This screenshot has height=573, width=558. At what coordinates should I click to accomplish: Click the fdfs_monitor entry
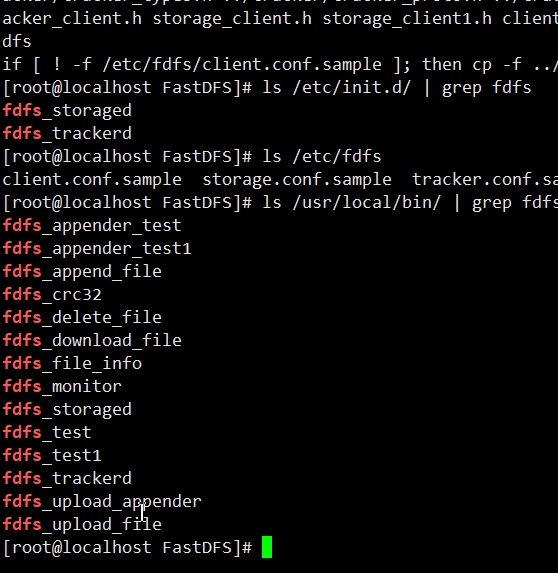click(x=62, y=386)
